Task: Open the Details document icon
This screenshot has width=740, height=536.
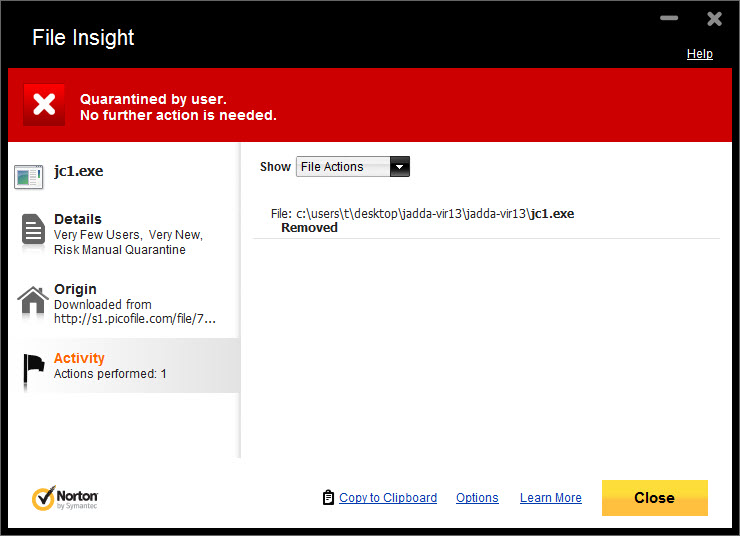Action: [33, 229]
